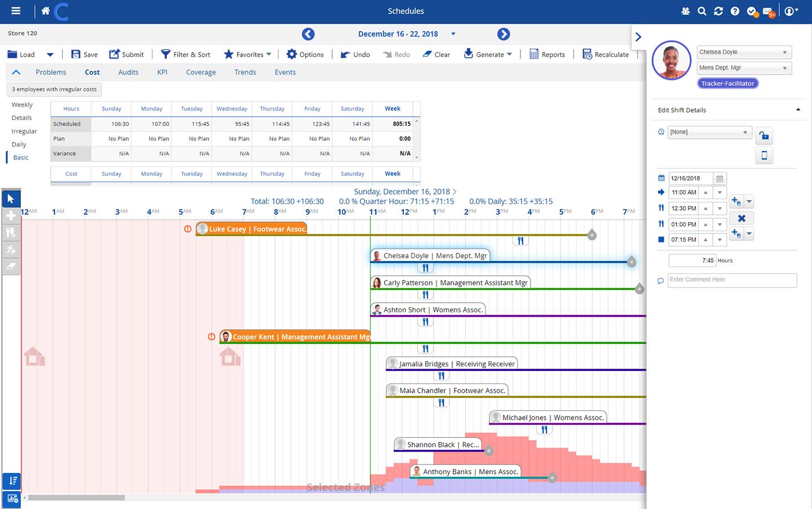This screenshot has width=812, height=509.
Task: Open the search icon in the header
Action: (x=701, y=11)
